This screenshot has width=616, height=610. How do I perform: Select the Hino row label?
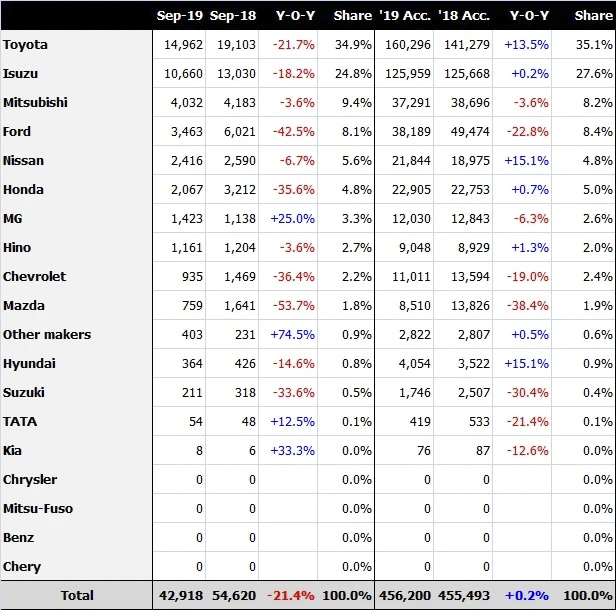17,248
